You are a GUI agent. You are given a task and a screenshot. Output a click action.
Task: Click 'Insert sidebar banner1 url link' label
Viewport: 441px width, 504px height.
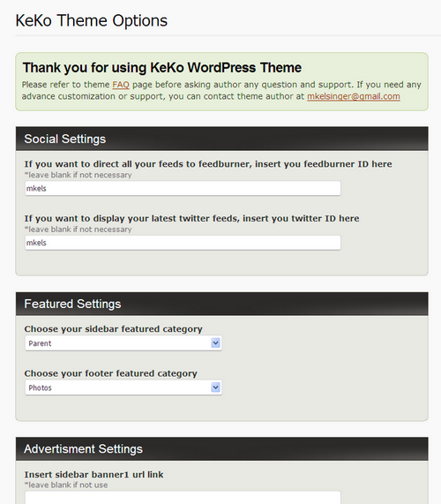point(93,474)
